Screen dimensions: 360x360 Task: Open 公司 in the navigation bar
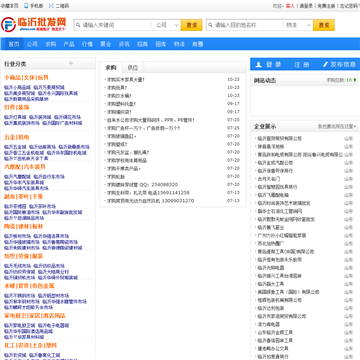[32, 44]
